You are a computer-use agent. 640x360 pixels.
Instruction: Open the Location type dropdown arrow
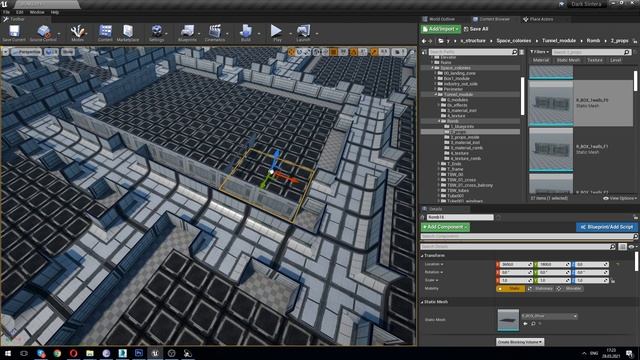tap(442, 264)
